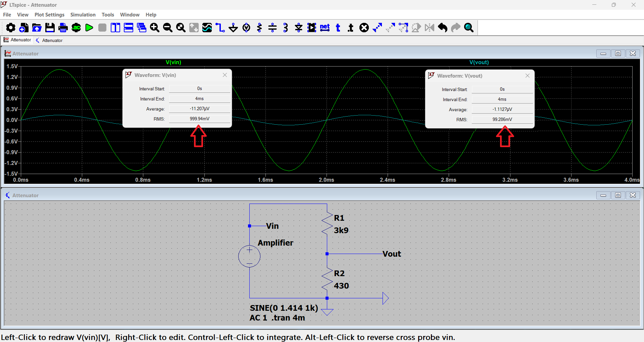Open the View menu
This screenshot has height=342, width=644.
point(23,15)
